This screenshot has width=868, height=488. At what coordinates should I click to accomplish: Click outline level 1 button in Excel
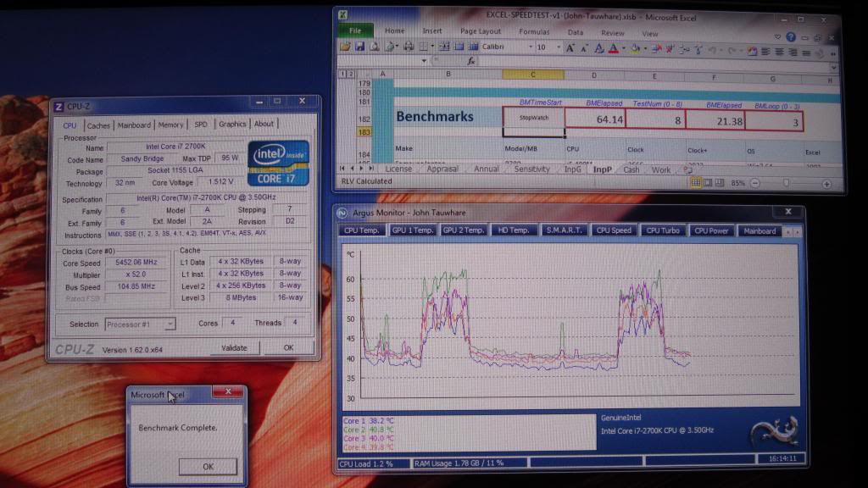click(x=342, y=74)
